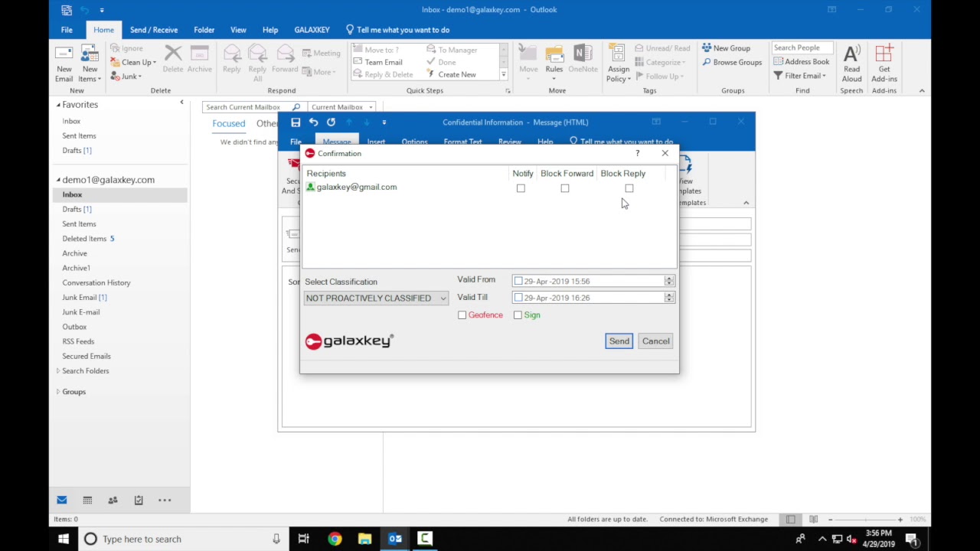Open the Filter Email dropdown
Screen dimensions: 980x551
pos(799,76)
